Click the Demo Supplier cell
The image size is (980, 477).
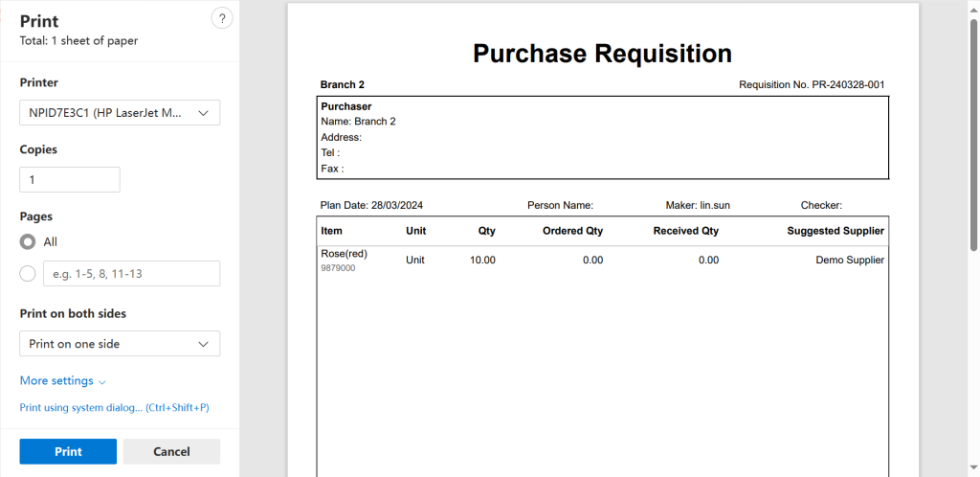pos(850,261)
